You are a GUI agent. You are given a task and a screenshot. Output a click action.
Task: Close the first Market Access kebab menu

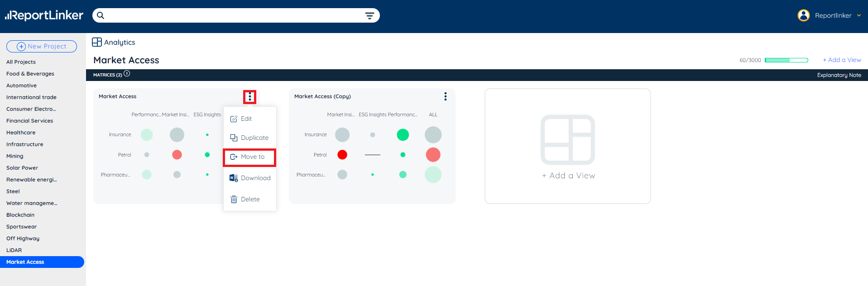coord(250,97)
